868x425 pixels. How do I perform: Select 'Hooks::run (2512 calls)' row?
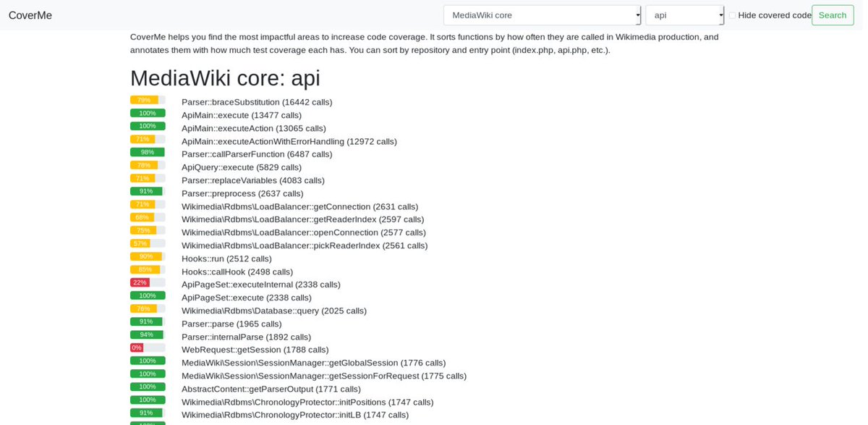226,258
